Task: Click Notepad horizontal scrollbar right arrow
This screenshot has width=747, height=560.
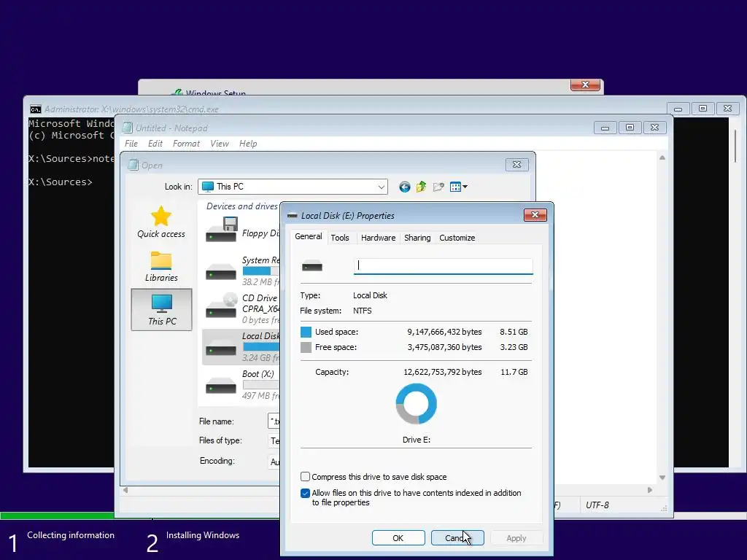Action: [650, 490]
